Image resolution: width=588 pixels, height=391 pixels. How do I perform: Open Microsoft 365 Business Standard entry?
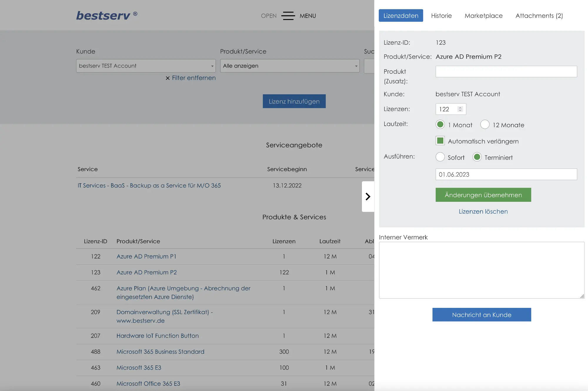[160, 352]
